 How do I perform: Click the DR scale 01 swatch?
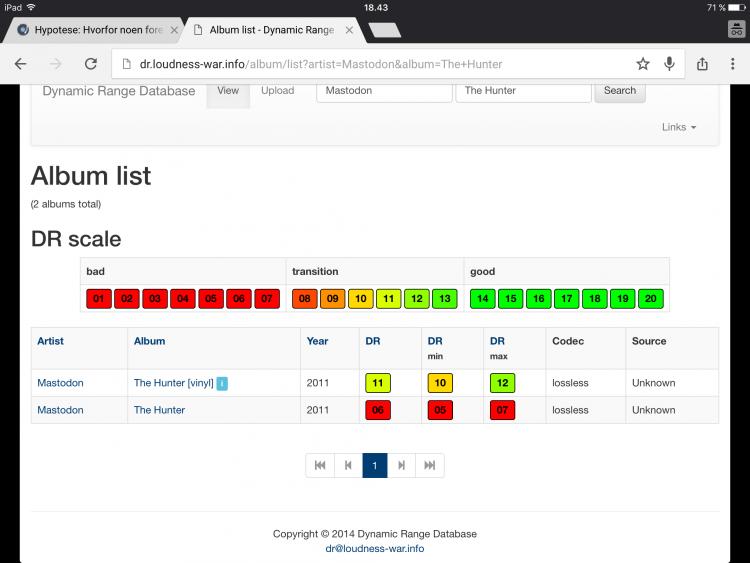[x=99, y=298]
